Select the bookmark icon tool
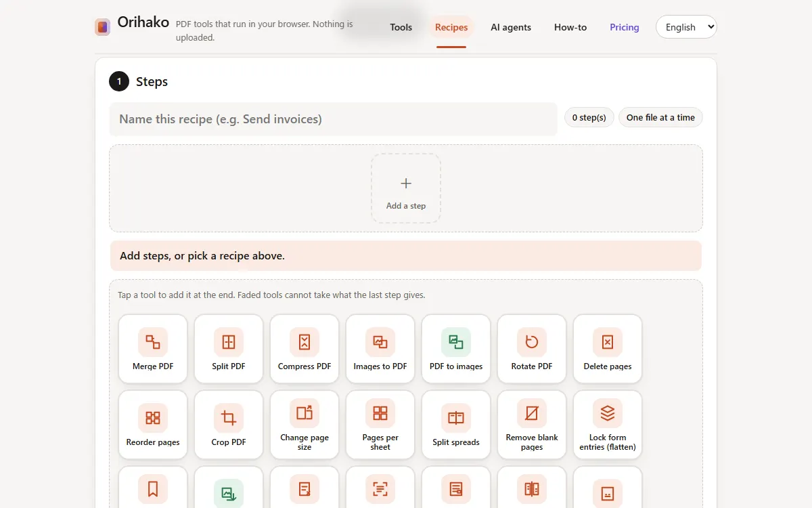This screenshot has height=508, width=812. click(x=153, y=488)
